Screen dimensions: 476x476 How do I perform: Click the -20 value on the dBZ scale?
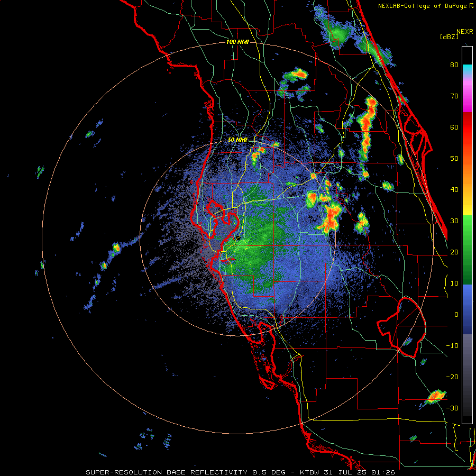(x=452, y=377)
